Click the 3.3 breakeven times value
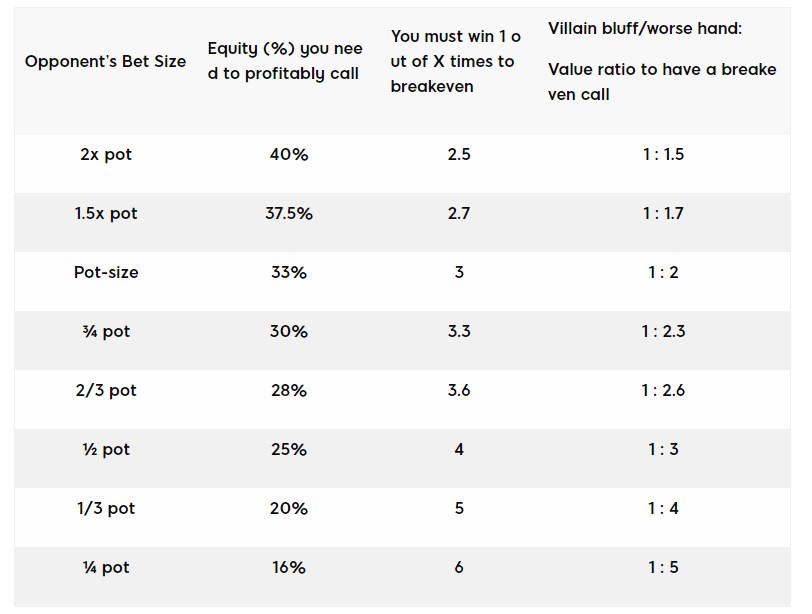Image resolution: width=812 pixels, height=614 pixels. (x=459, y=331)
